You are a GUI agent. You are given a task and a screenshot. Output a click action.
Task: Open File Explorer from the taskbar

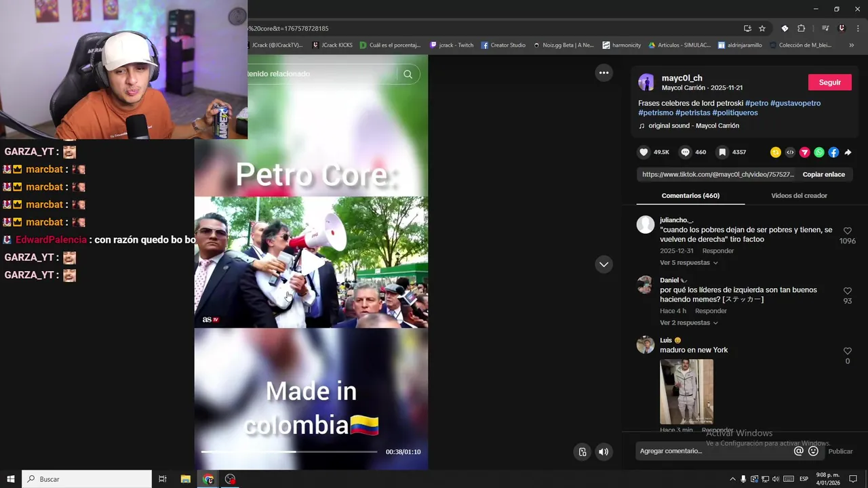click(x=186, y=479)
